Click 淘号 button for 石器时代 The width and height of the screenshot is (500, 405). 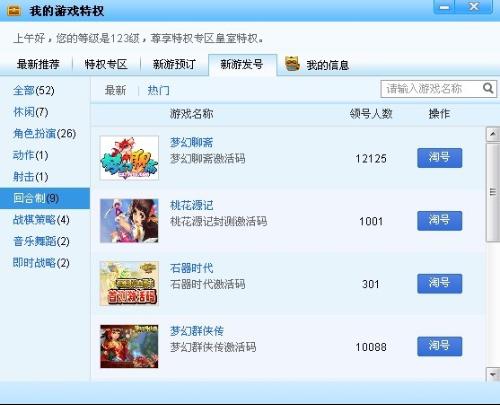(439, 283)
